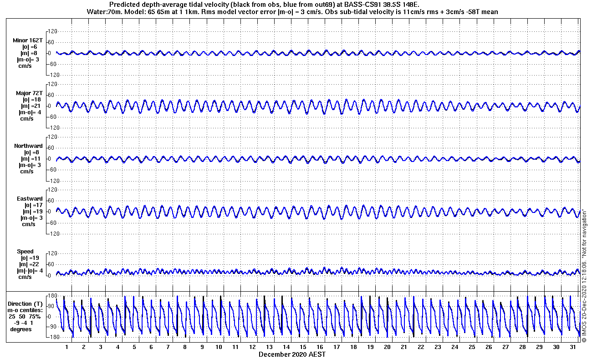Image resolution: width=592 pixels, height=364 pixels.
Task: Select the '|m|-|o|= 4' value in the Speed panel
Action: pos(30,271)
